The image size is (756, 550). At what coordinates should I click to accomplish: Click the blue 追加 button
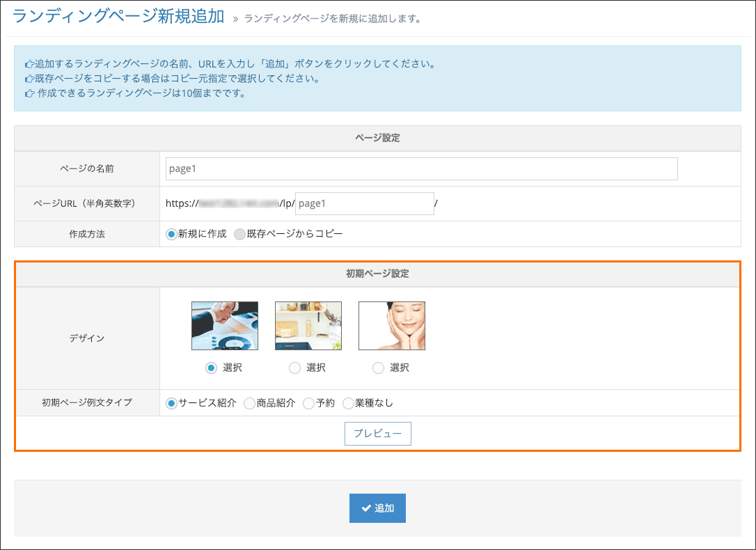coord(377,508)
